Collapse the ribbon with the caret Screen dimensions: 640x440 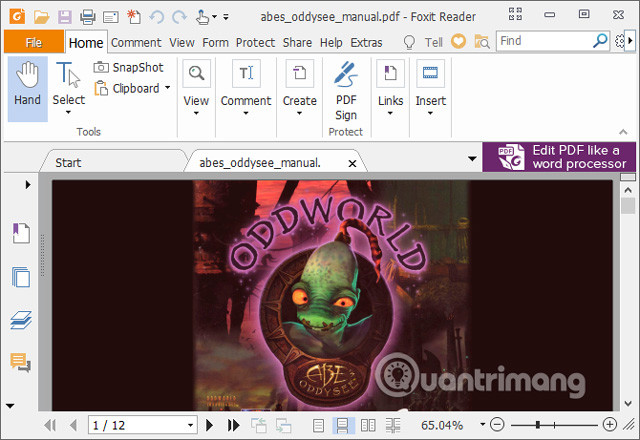623,131
